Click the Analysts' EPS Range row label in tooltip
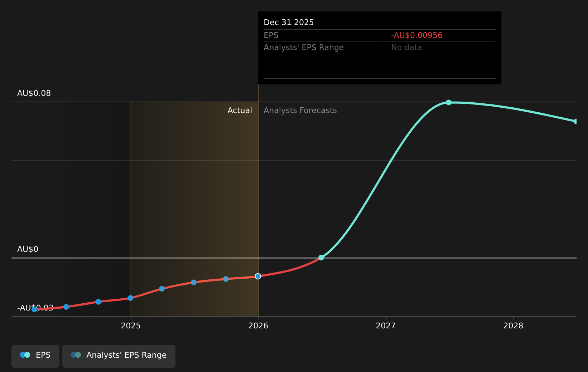The width and height of the screenshot is (588, 372). point(304,48)
